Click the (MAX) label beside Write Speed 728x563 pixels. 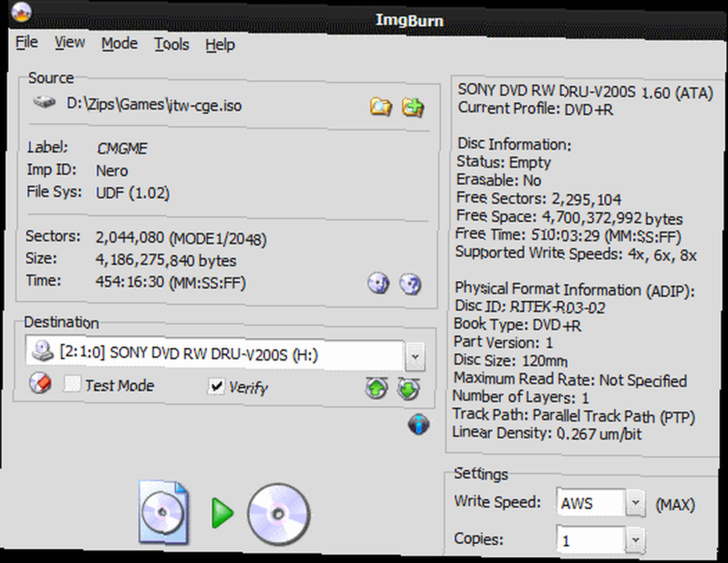(x=675, y=505)
